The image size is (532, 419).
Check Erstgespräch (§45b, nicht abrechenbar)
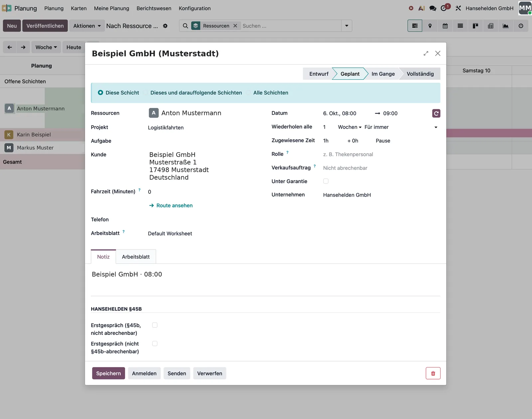tap(155, 325)
